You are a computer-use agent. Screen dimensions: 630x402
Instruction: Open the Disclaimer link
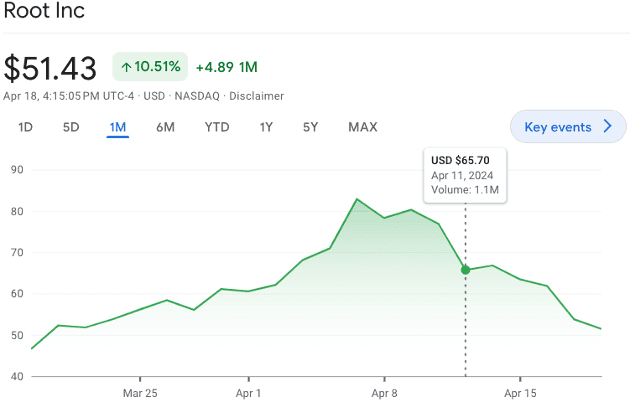point(256,96)
